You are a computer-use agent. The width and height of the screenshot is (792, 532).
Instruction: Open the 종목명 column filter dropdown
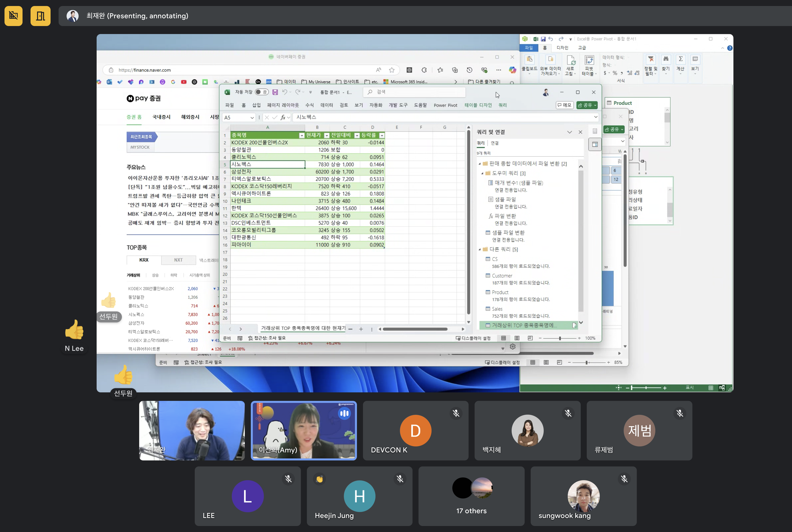pyautogui.click(x=301, y=135)
